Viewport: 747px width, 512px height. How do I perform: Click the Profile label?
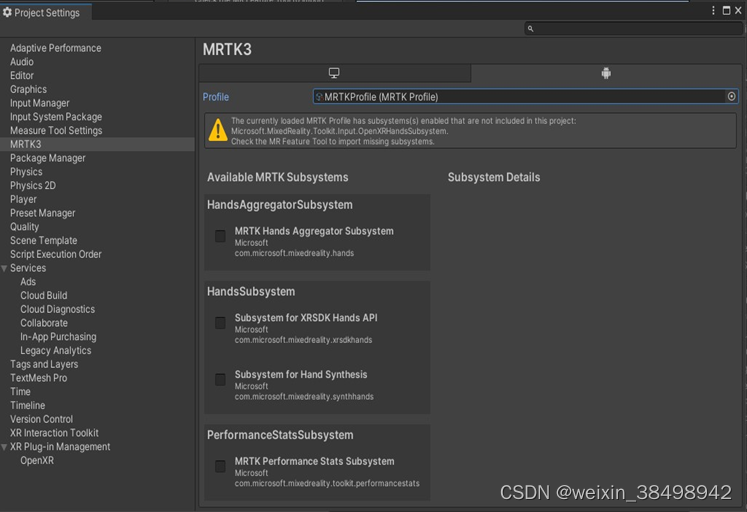pos(216,97)
